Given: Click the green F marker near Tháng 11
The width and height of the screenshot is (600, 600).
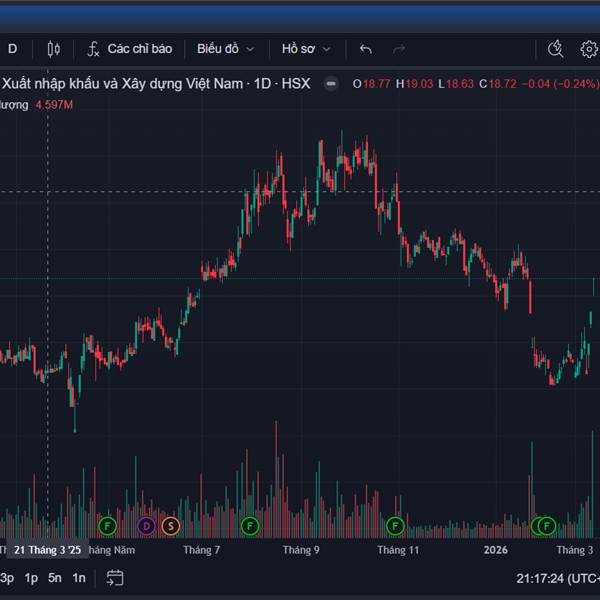Looking at the screenshot, I should 395,525.
